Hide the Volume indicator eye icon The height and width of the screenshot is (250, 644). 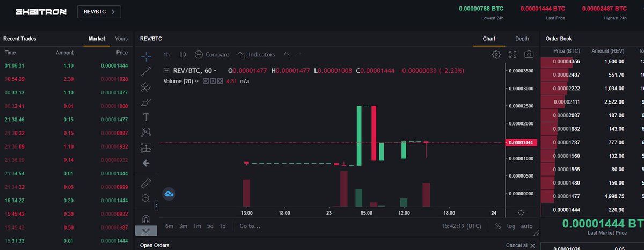click(206, 81)
